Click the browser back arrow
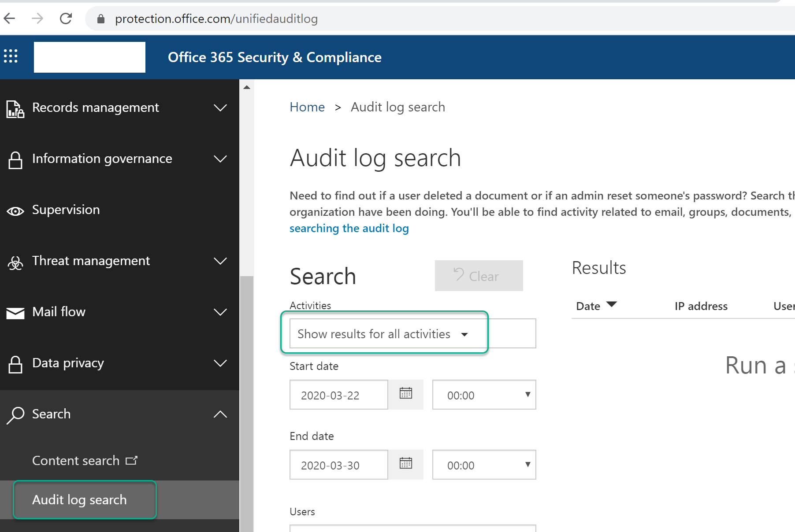Image resolution: width=795 pixels, height=532 pixels. point(9,18)
